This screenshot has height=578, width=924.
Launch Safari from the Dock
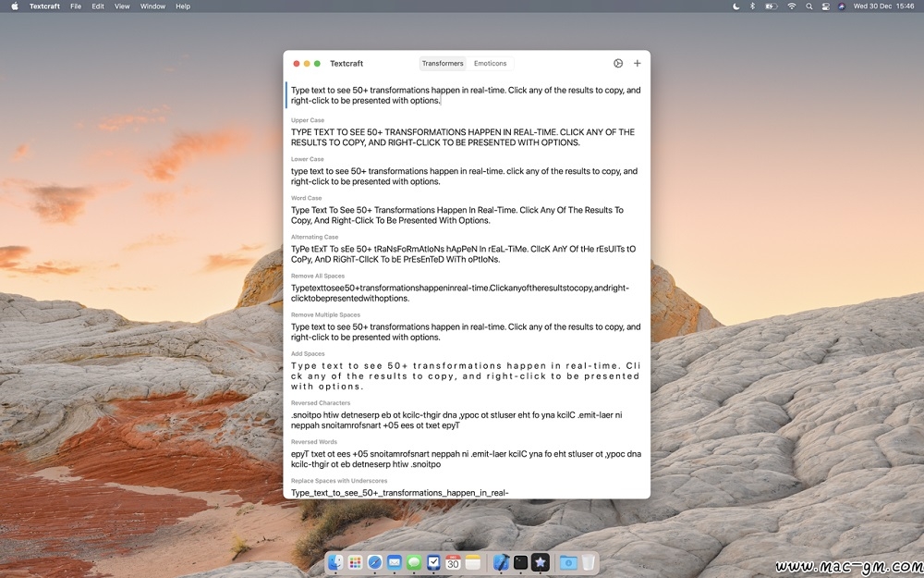[x=375, y=562]
